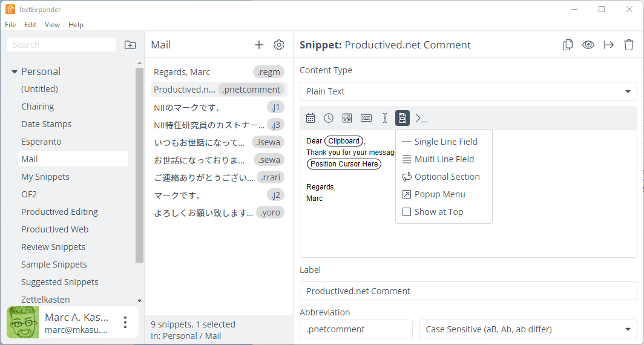Click the date insert calendar icon
The width and height of the screenshot is (644, 345).
pos(310,118)
